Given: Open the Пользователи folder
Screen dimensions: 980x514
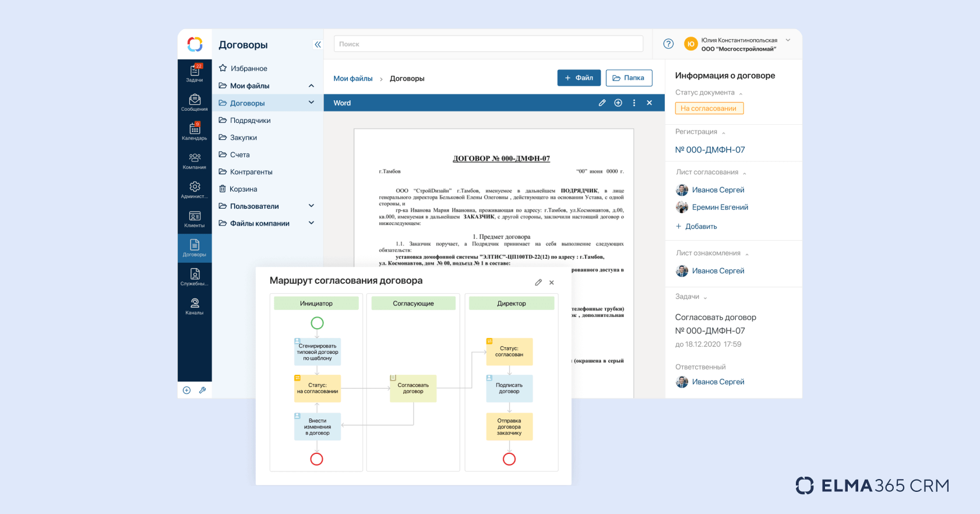Looking at the screenshot, I should point(249,206).
